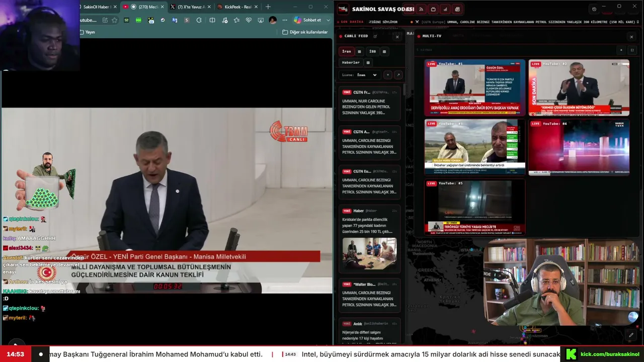The width and height of the screenshot is (644, 362).
Task: Pop out the Canlı Feed panel
Action: [x=375, y=36]
